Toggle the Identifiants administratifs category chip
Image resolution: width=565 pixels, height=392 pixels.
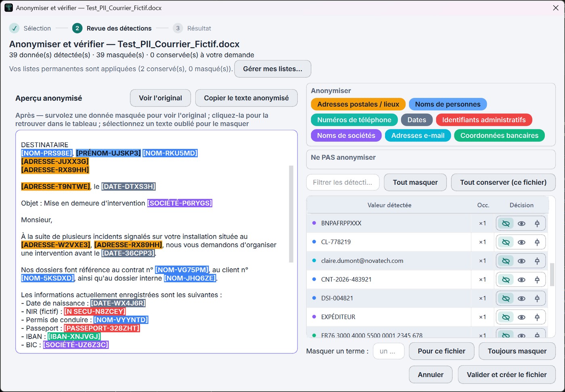(x=484, y=120)
